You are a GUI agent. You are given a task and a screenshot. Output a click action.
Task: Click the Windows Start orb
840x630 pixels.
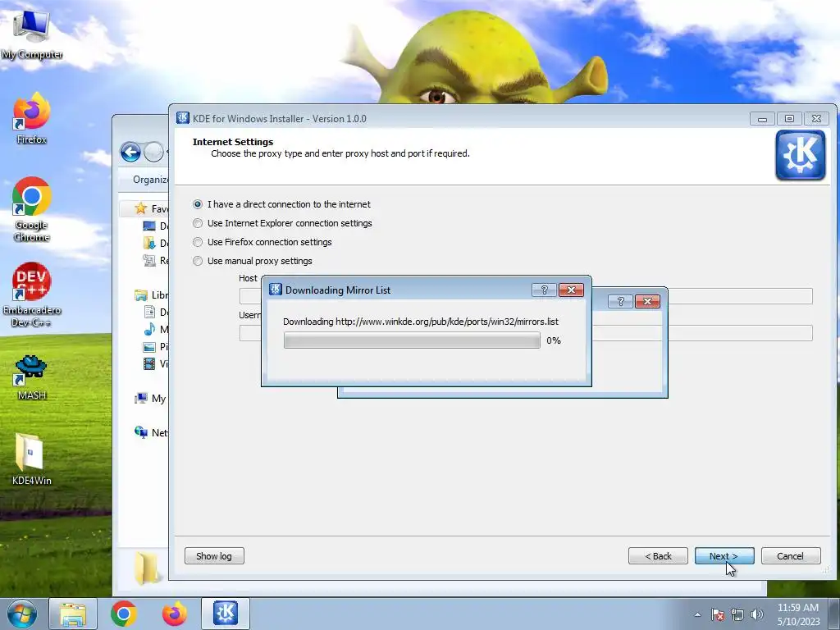22,614
